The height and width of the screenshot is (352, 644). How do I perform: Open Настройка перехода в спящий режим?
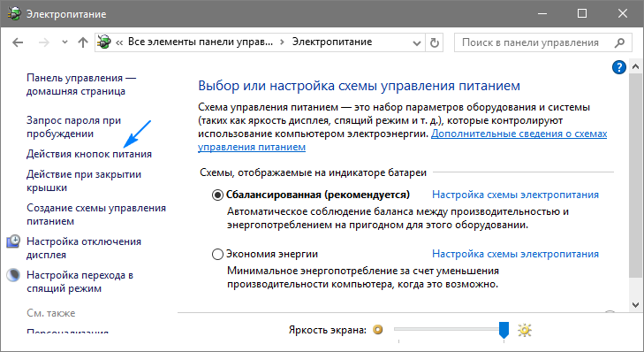(x=80, y=281)
